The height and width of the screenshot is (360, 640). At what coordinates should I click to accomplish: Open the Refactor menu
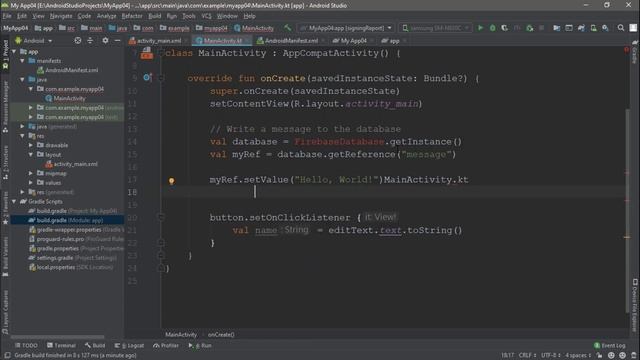point(132,16)
